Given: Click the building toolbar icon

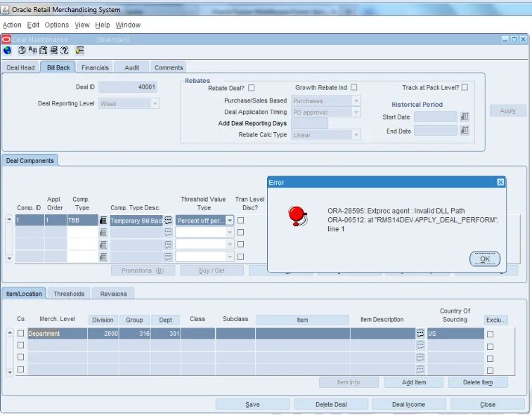Looking at the screenshot, I should 43,51.
